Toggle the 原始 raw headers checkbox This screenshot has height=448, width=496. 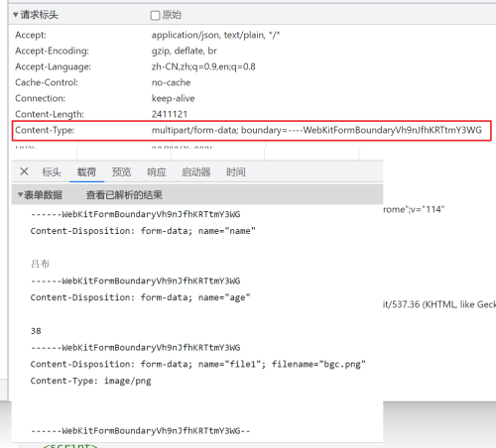click(x=155, y=15)
